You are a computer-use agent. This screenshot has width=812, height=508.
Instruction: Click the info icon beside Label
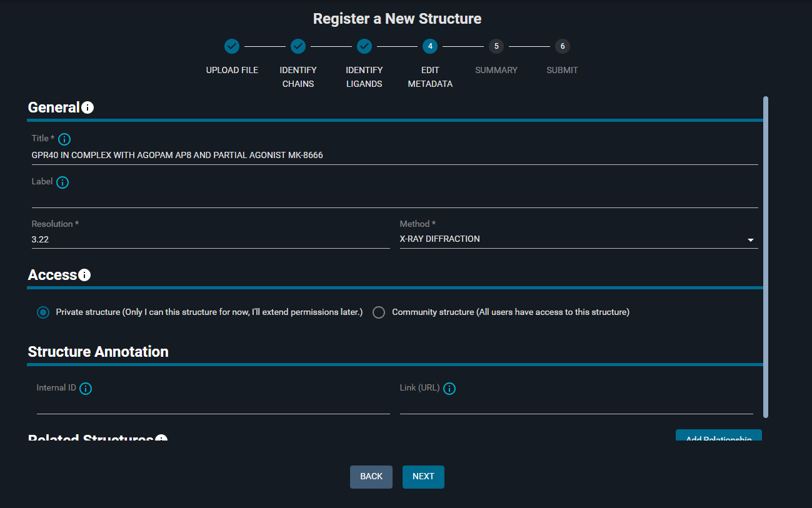[x=63, y=182]
